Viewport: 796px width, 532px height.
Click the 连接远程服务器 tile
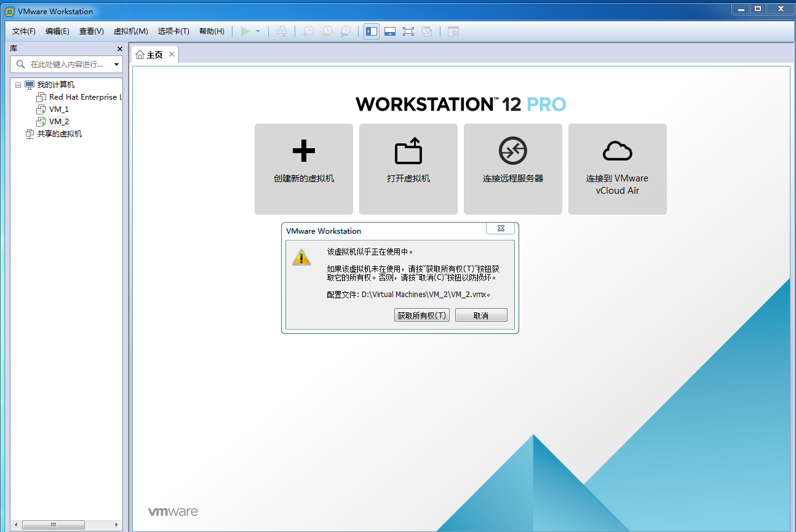point(513,169)
